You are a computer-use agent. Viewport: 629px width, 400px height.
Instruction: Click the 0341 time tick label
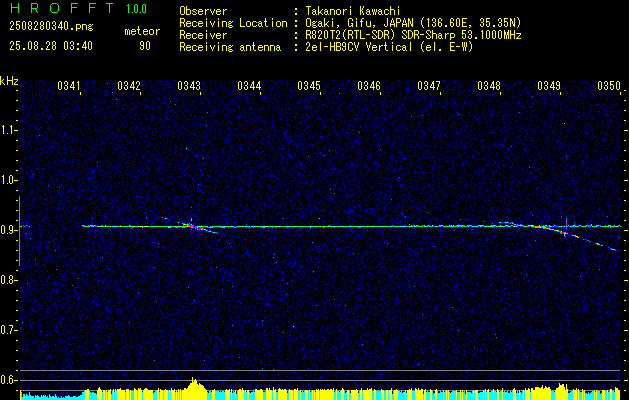[69, 85]
